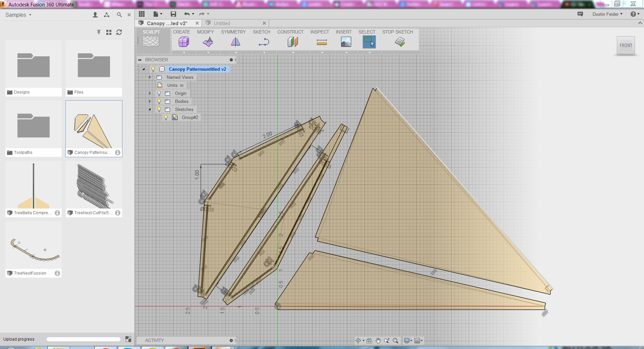Image resolution: width=644 pixels, height=349 pixels.
Task: Open the Designs folder
Action: pyautogui.click(x=34, y=68)
